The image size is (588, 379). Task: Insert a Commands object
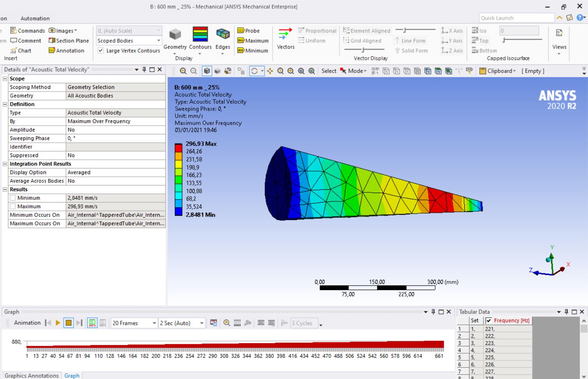27,31
